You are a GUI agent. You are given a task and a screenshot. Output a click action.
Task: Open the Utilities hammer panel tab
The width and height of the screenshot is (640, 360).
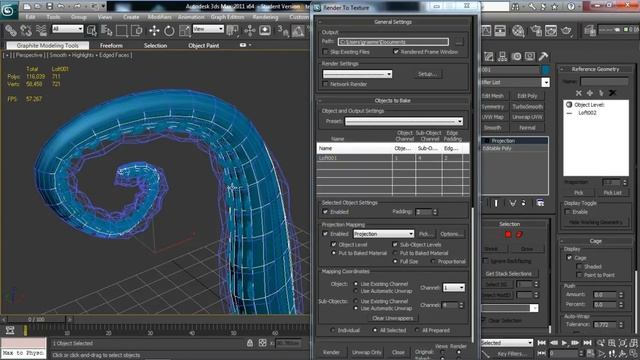pos(543,56)
